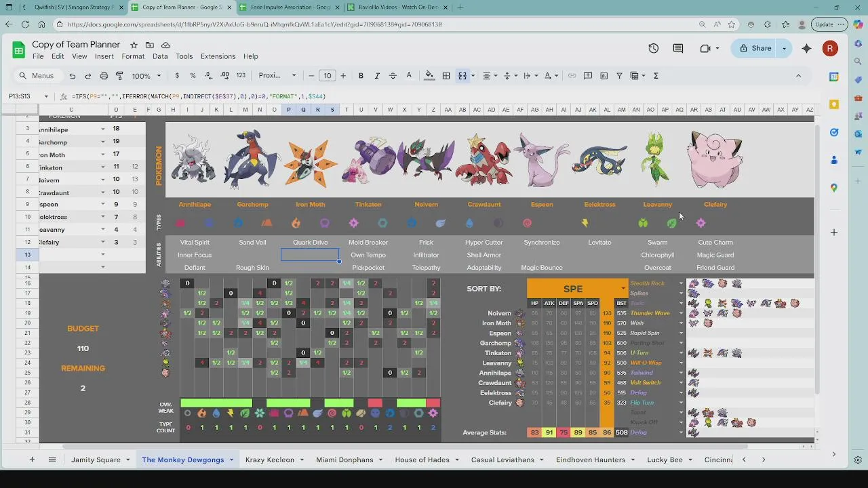Image resolution: width=868 pixels, height=488 pixels.
Task: Undo the last action in toolbar
Action: point(72,76)
